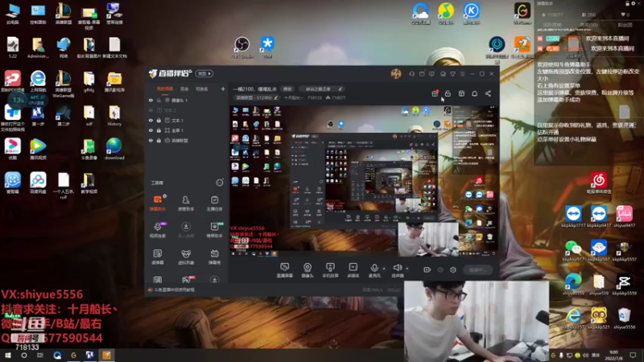The width and height of the screenshot is (644, 362).
Task: Switch to the second scene tab
Action: [184, 88]
